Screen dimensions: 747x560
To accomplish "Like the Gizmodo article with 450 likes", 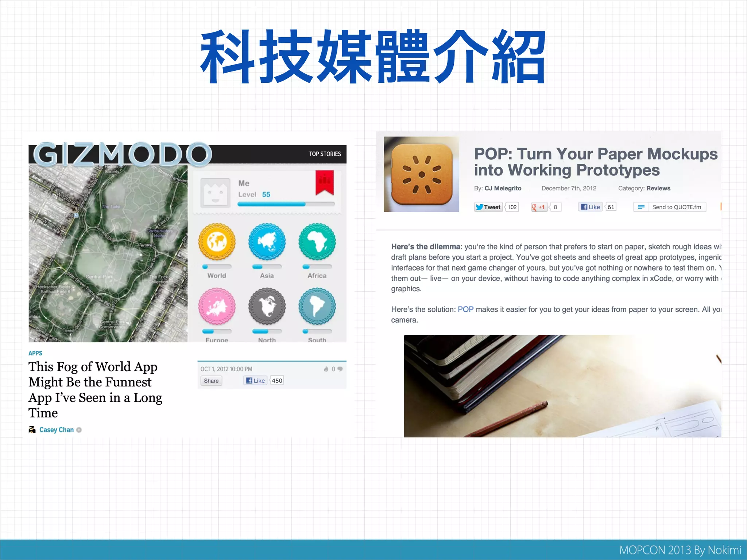I will tap(255, 381).
